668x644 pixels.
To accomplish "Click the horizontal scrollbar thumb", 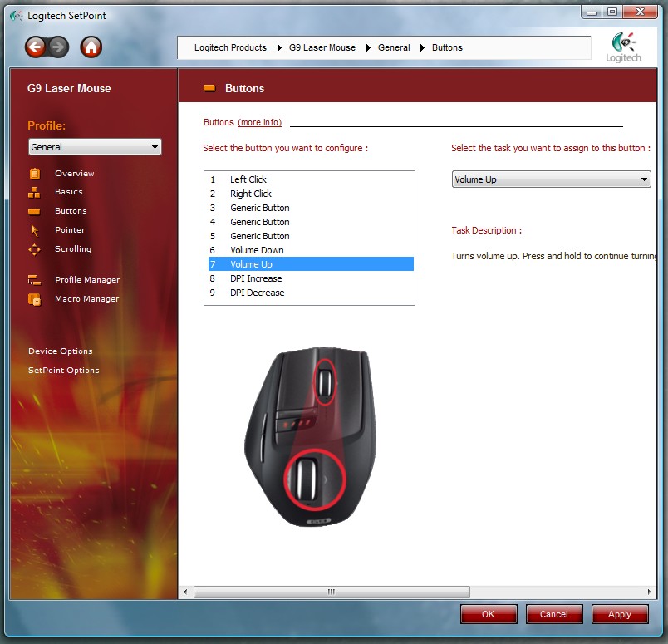I will pos(332,592).
